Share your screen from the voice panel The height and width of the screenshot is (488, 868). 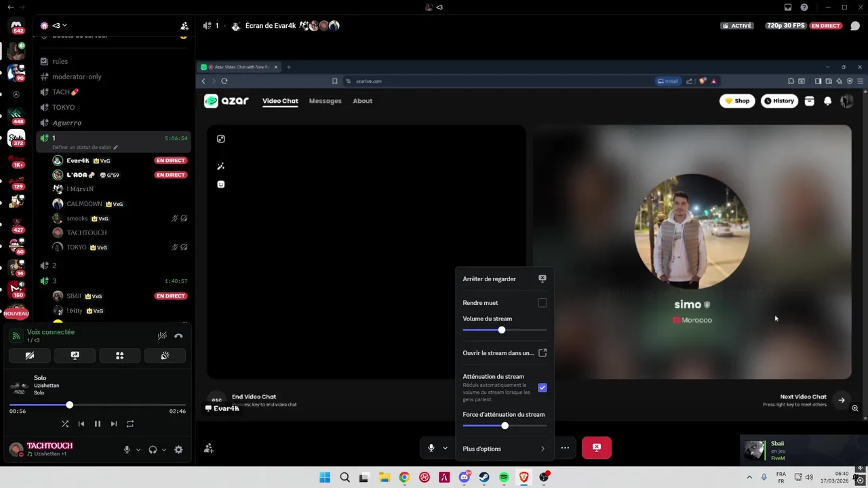[x=75, y=355]
